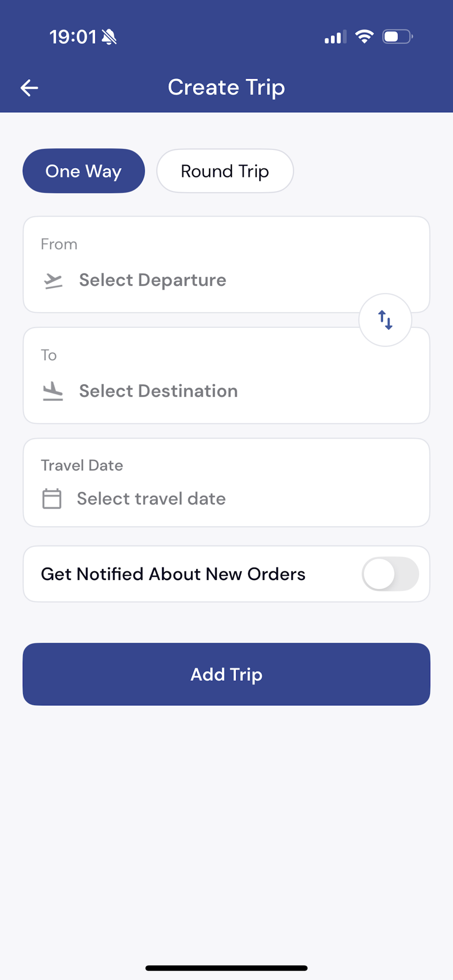Switch to the Round Trip option

point(225,171)
